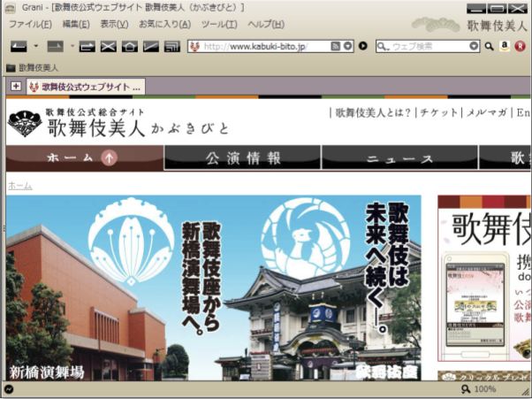Open the ヘルプ(H) menu

coord(266,25)
